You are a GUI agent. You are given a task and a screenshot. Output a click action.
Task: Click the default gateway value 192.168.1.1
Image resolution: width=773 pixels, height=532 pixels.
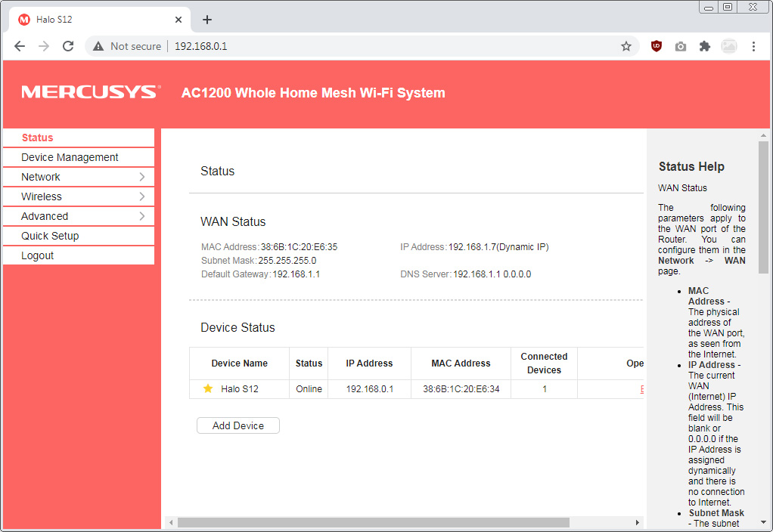click(x=296, y=274)
